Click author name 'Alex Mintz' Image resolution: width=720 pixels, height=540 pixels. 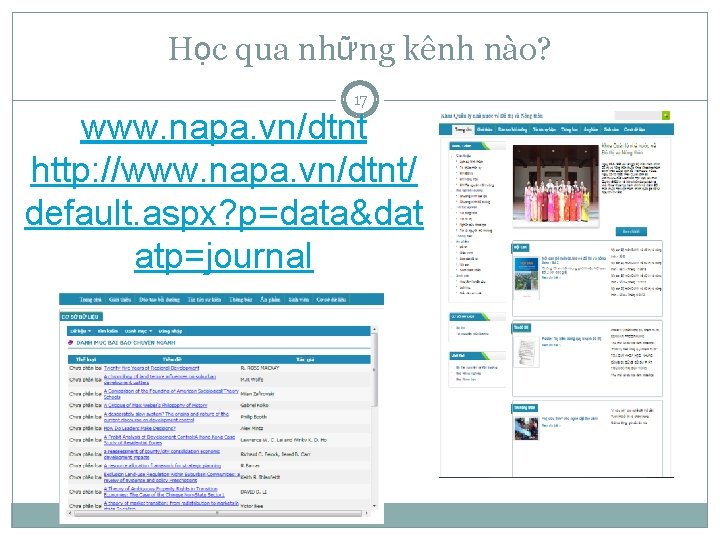pyautogui.click(x=252, y=428)
